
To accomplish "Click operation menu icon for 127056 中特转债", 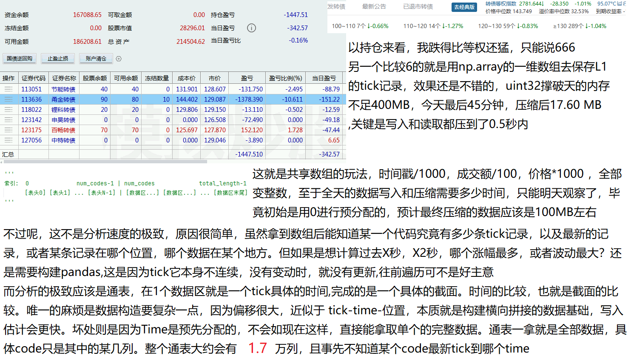I will 9,140.
